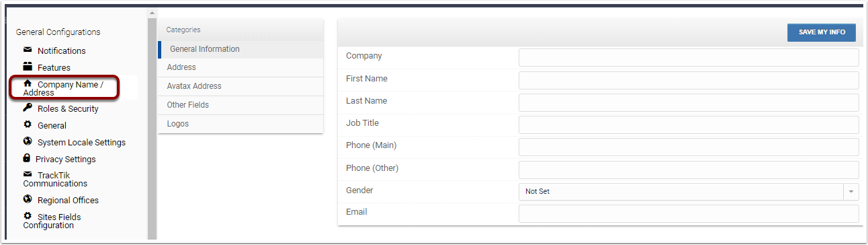
Task: Open Sites Fields Configuration
Action: point(52,221)
